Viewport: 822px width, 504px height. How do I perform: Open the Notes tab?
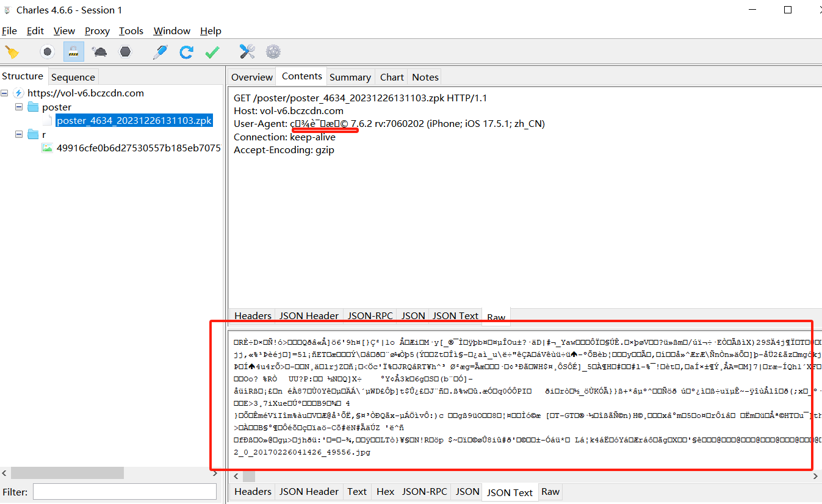tap(425, 77)
